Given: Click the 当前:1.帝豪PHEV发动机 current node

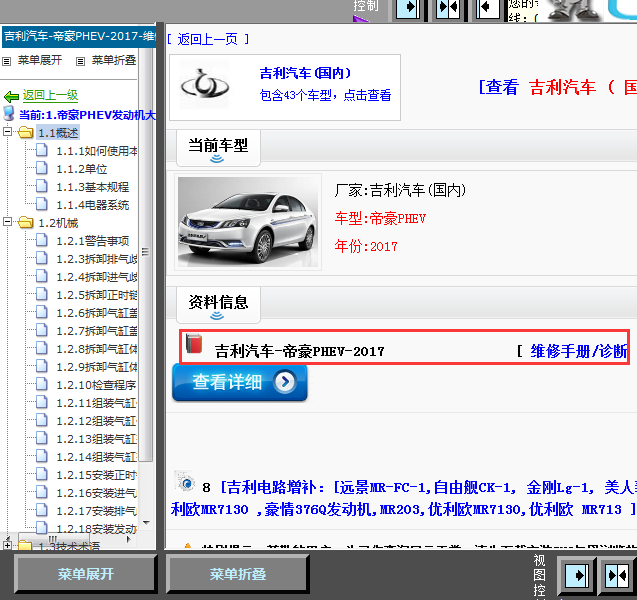Looking at the screenshot, I should pyautogui.click(x=87, y=115).
